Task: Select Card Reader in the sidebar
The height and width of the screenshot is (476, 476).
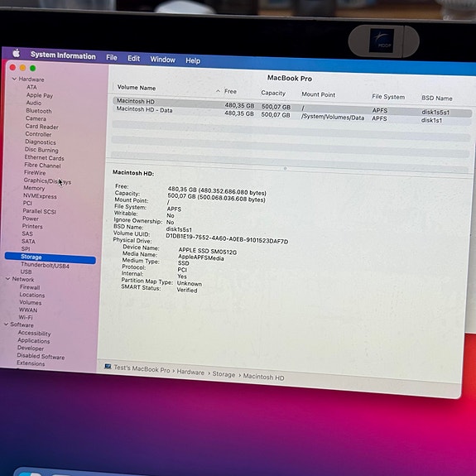Action: point(42,127)
